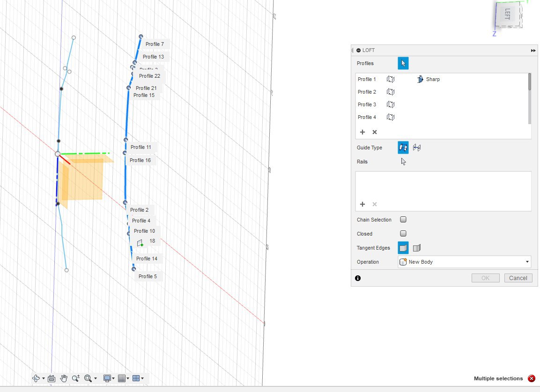Open the zoom options dropdown arrow
Image resolution: width=540 pixels, height=392 pixels.
[x=96, y=378]
